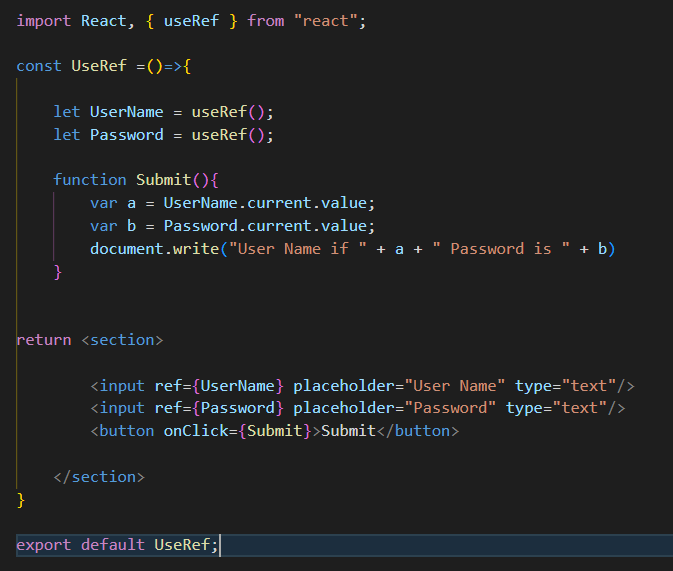Viewport: 673px width, 571px height.
Task: Click the final yellow closing brace of UseRef
Action: click(x=21, y=501)
